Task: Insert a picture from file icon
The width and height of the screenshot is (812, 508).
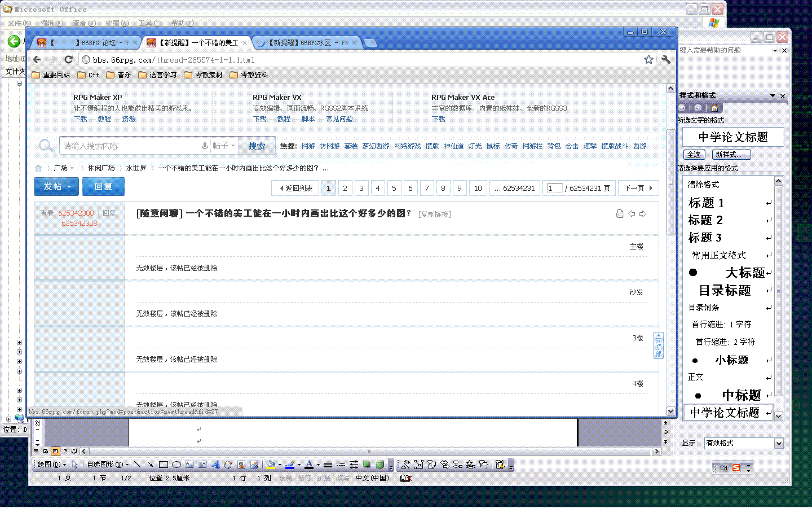Action: point(254,465)
